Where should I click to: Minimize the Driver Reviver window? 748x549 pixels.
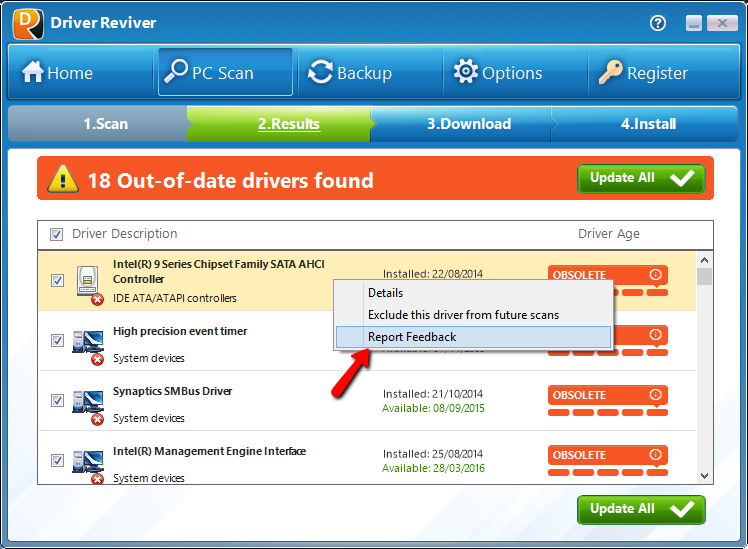point(694,23)
